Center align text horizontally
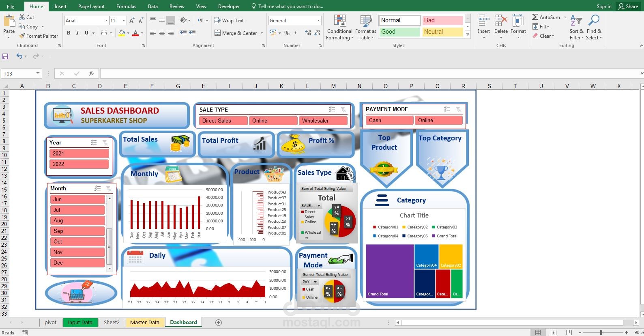This screenshot has width=644, height=336. [x=162, y=33]
